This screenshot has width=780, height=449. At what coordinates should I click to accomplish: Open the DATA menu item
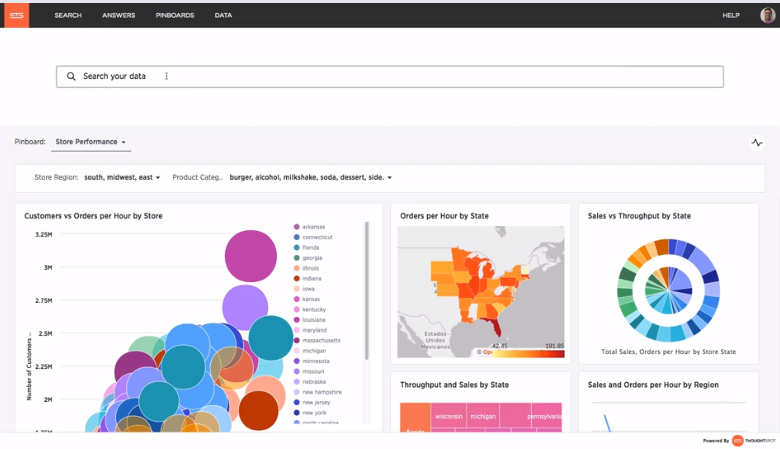pyautogui.click(x=223, y=15)
